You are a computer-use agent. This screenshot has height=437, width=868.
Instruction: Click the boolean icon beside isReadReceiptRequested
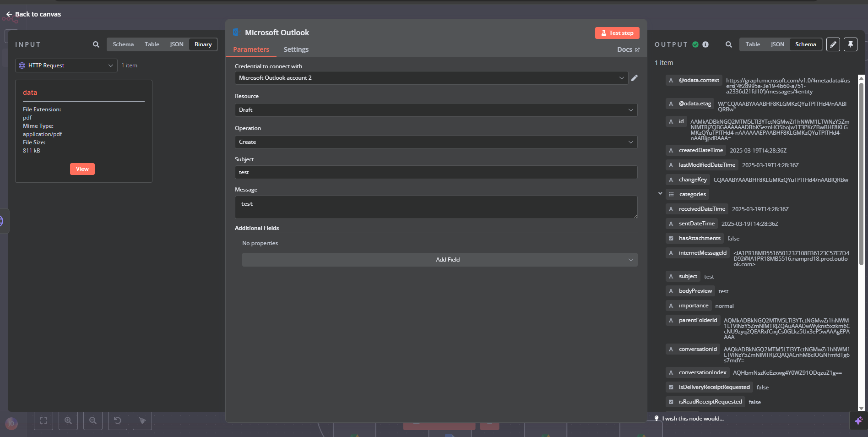point(671,402)
